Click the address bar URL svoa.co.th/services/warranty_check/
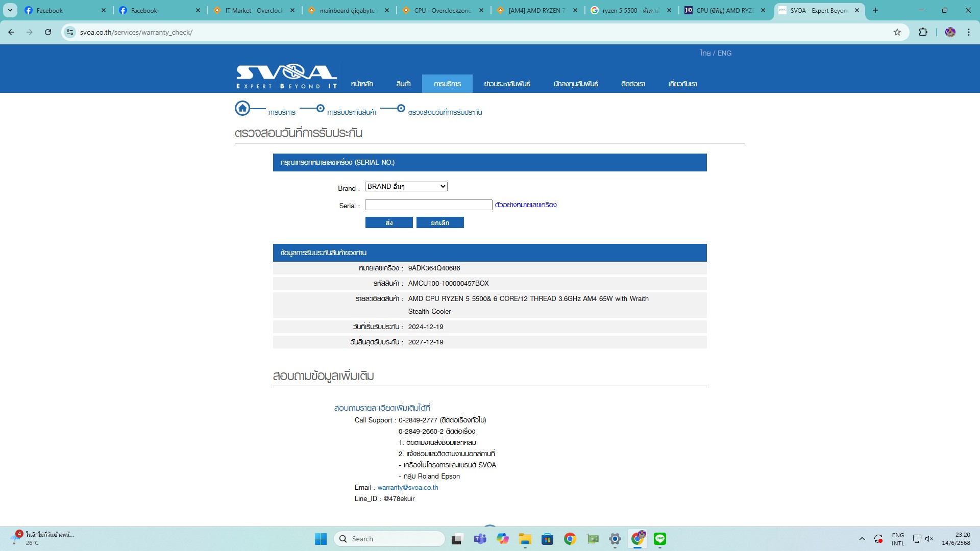The height and width of the screenshot is (551, 980). click(136, 32)
